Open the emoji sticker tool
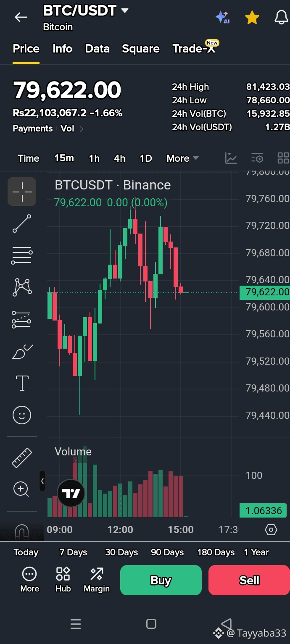 (x=22, y=415)
